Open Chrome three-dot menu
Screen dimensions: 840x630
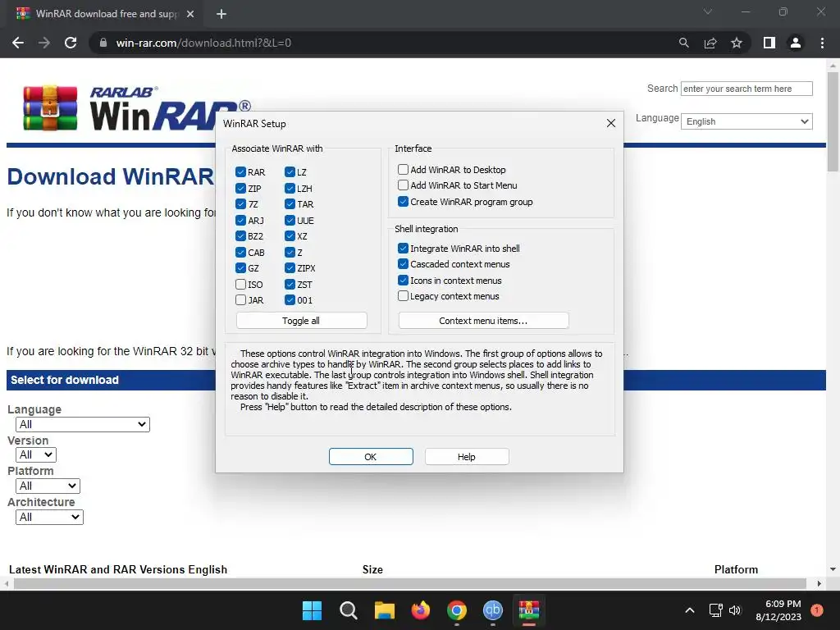click(x=822, y=43)
